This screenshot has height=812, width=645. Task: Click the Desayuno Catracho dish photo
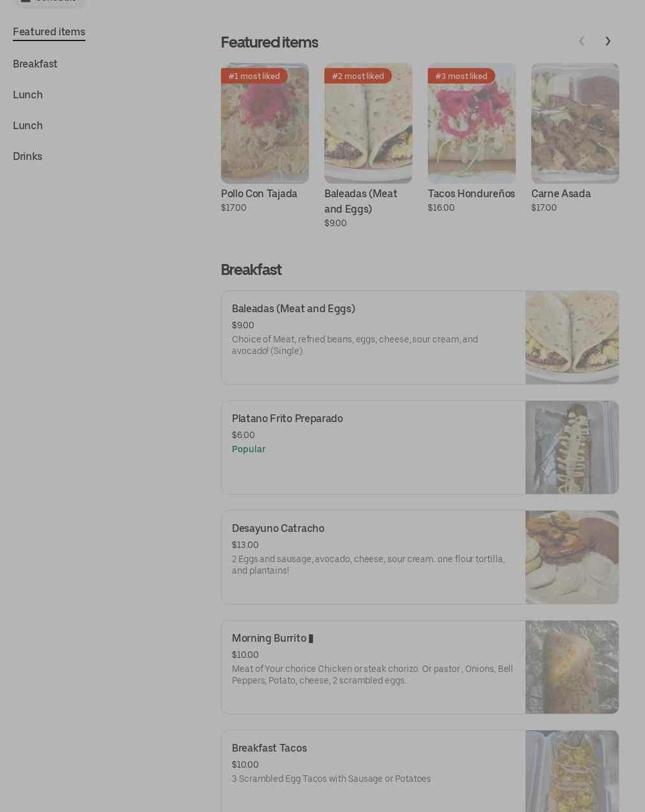[x=572, y=558]
